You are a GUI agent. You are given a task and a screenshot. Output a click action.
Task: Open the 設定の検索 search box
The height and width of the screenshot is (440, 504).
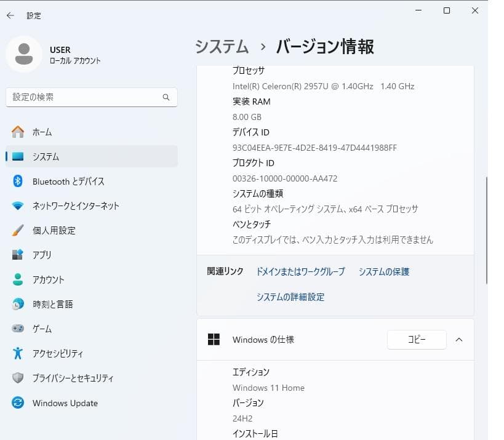coord(91,97)
